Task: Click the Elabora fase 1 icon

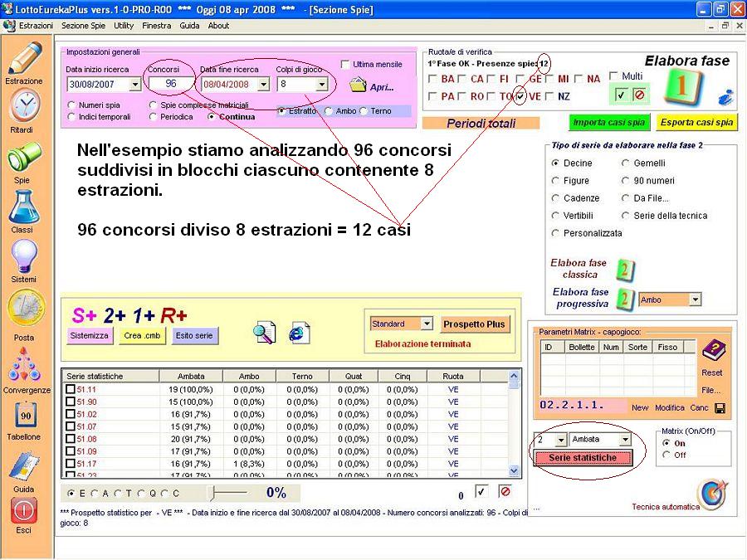Action: [683, 87]
